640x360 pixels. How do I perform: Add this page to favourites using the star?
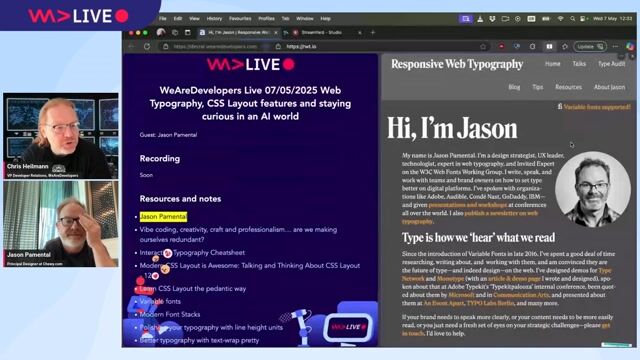tap(483, 47)
